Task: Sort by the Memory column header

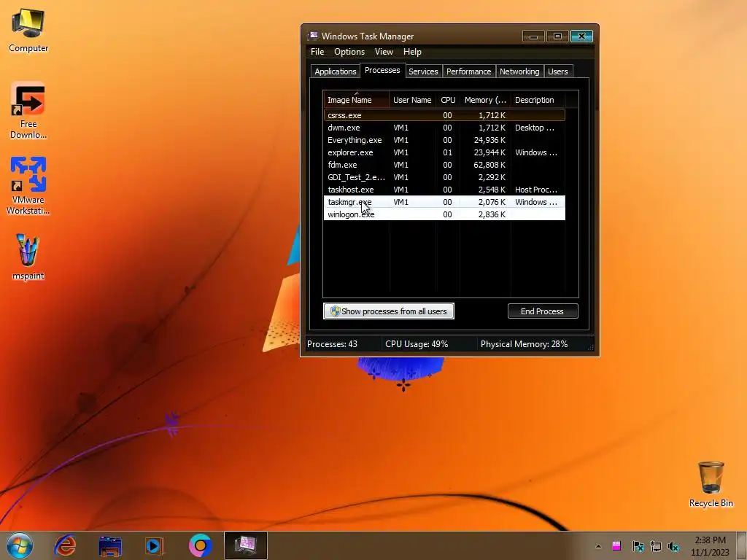Action: [x=485, y=100]
